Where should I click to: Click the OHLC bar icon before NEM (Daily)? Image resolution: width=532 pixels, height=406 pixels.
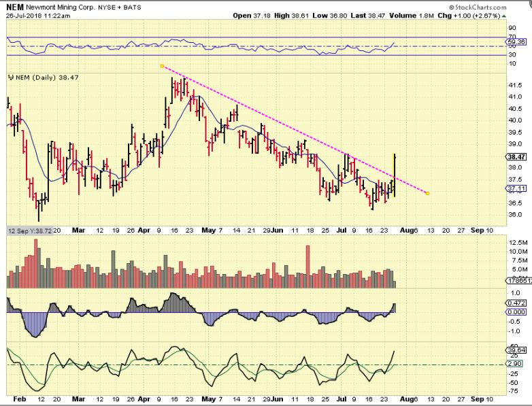point(11,78)
